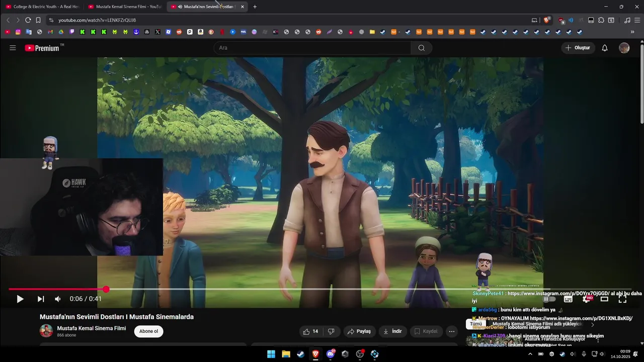Screen dimensions: 644x362
Task: Reload the current page
Action: [x=28, y=20]
